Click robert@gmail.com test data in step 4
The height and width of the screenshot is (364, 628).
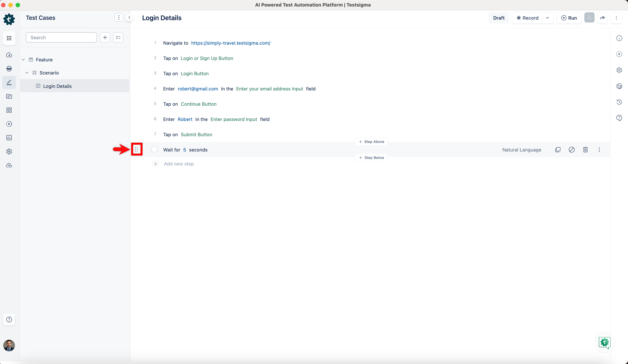pos(198,89)
